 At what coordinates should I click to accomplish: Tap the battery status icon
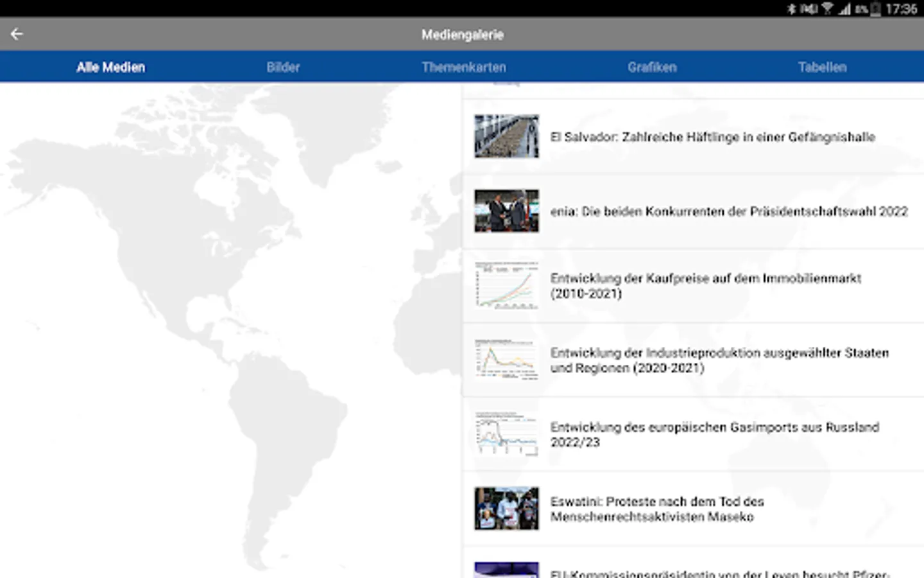pyautogui.click(x=875, y=9)
